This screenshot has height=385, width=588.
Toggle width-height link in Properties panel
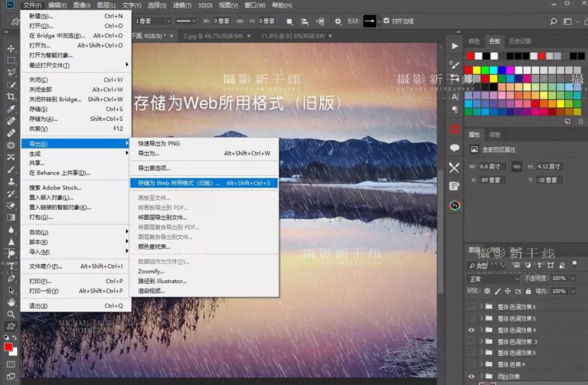click(517, 167)
